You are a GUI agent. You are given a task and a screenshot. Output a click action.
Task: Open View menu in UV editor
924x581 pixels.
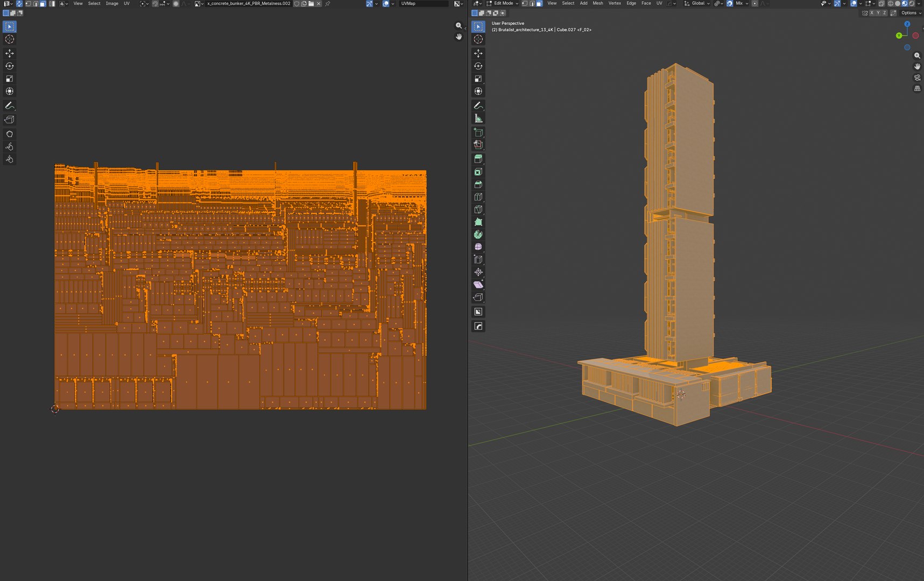78,4
